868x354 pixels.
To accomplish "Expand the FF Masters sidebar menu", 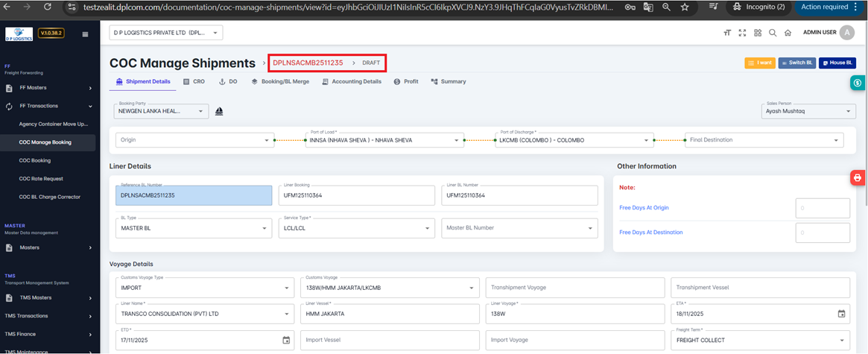I will (49, 87).
